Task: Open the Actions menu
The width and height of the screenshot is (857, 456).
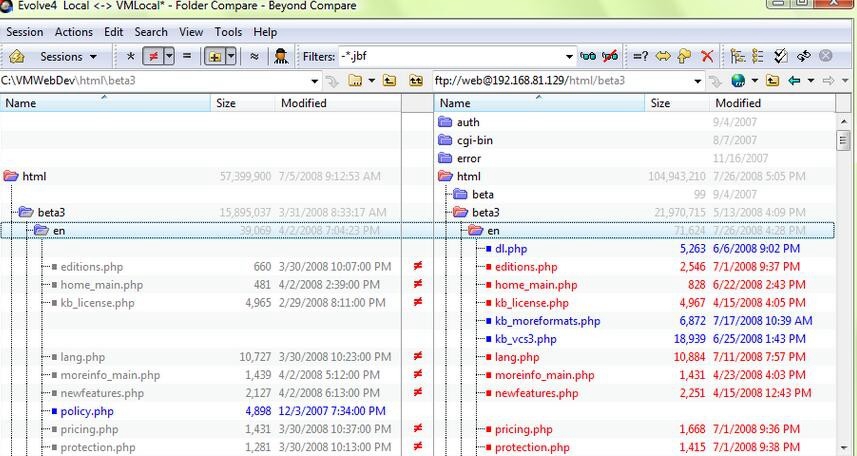Action: tap(74, 32)
